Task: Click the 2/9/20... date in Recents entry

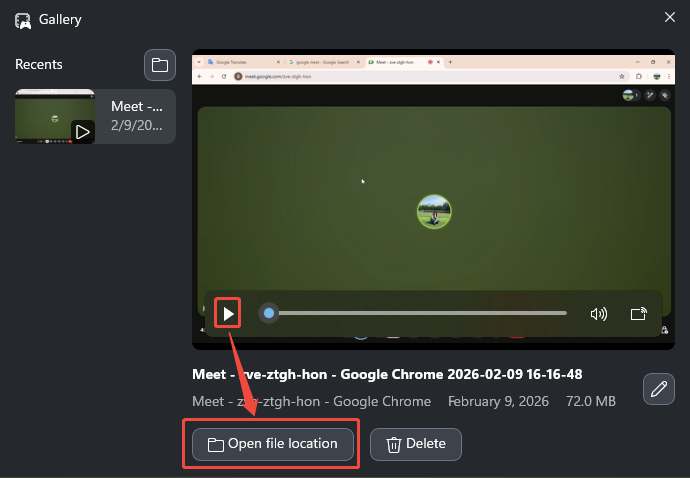Action: click(x=137, y=125)
